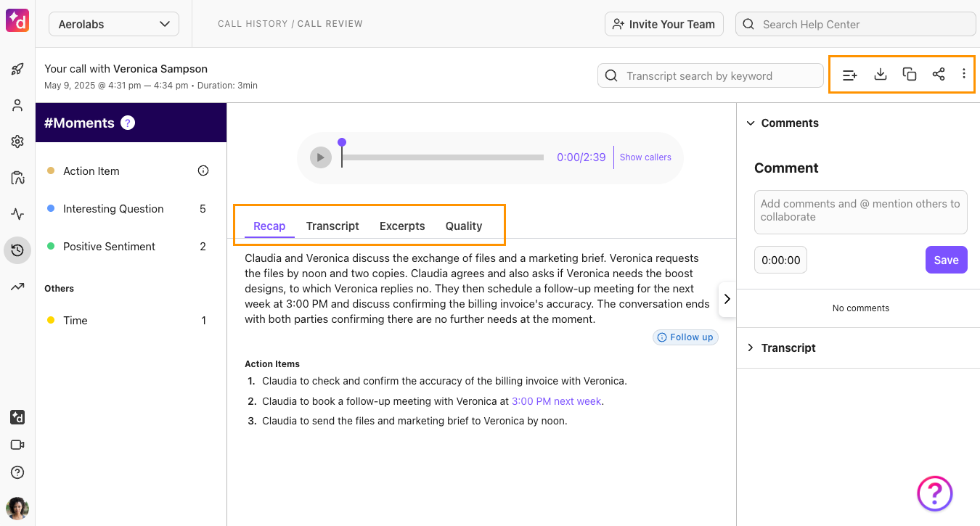Open the video meetings camera icon

[17, 445]
